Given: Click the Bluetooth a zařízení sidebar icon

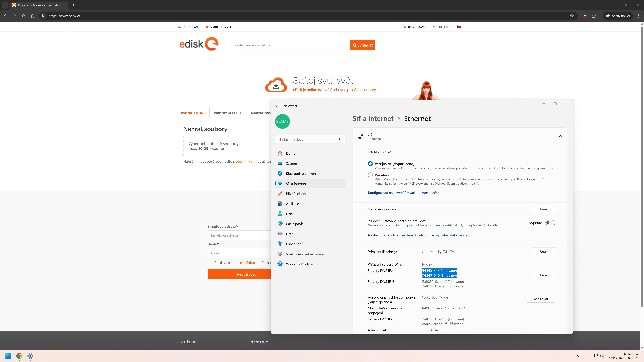Looking at the screenshot, I should (280, 173).
